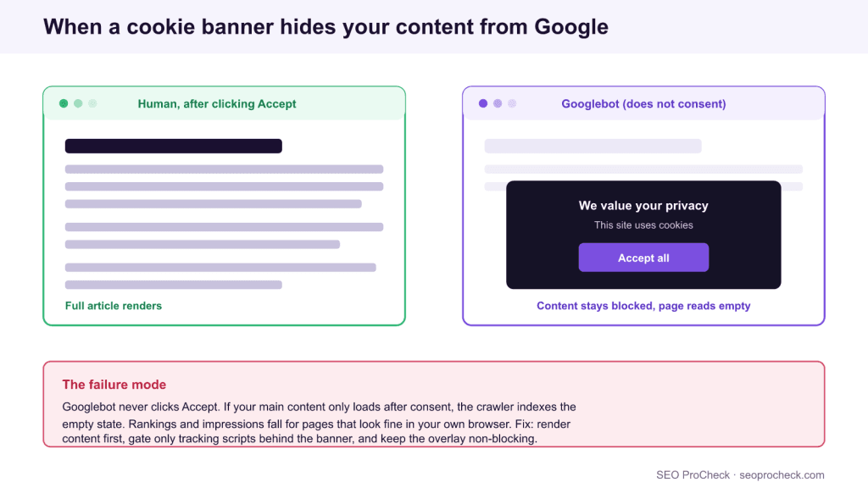The height and width of the screenshot is (488, 868).
Task: Click the page title about cookie banner
Action: [326, 26]
